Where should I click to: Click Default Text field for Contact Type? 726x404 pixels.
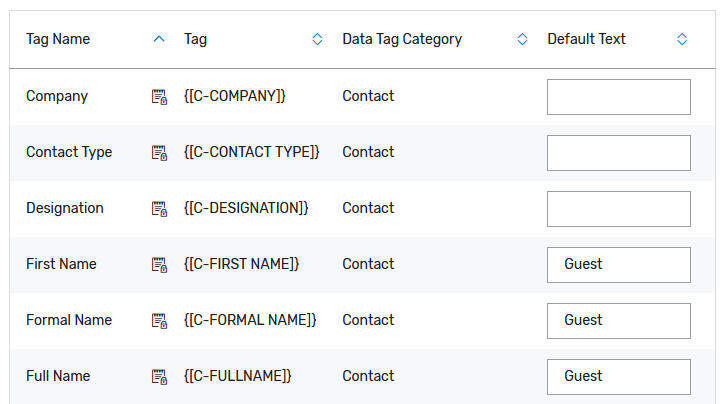618,153
